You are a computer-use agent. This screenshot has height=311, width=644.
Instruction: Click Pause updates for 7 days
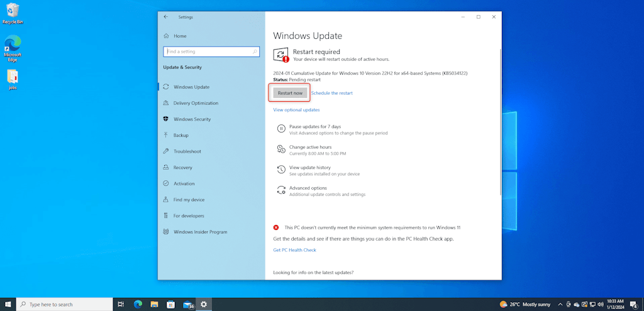point(315,126)
